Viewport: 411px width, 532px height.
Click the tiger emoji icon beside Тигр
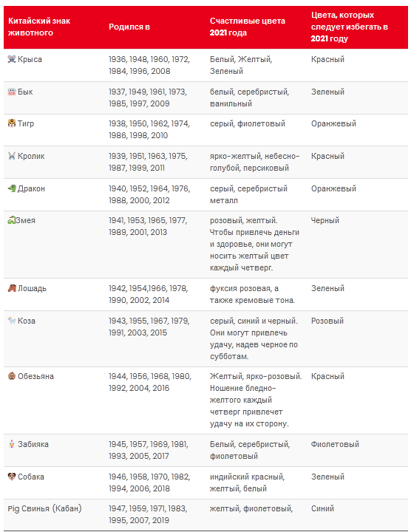(x=12, y=123)
